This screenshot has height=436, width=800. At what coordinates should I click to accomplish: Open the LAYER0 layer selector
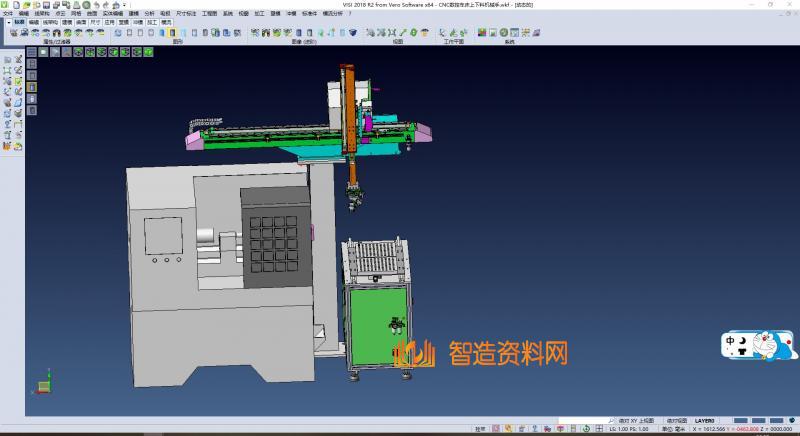(705, 421)
